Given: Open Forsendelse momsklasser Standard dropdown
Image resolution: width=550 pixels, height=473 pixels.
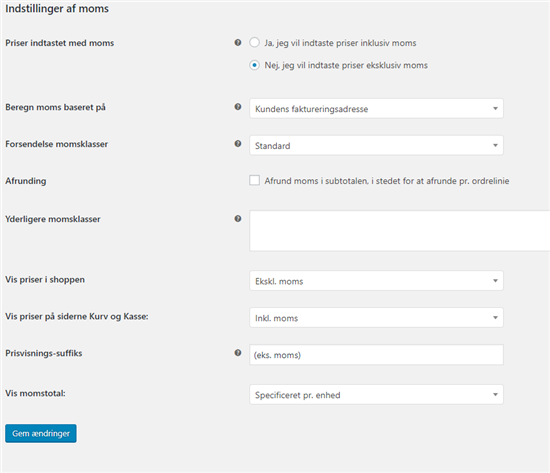Looking at the screenshot, I should [x=376, y=145].
